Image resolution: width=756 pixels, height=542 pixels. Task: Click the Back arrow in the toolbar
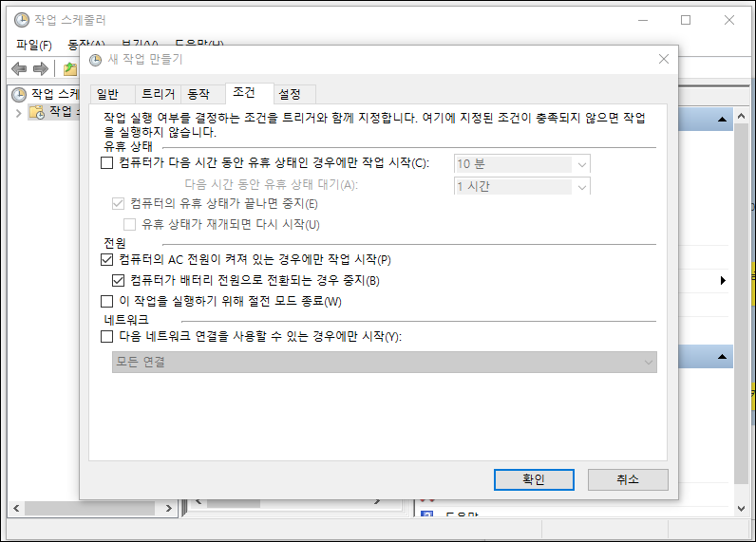[19, 69]
